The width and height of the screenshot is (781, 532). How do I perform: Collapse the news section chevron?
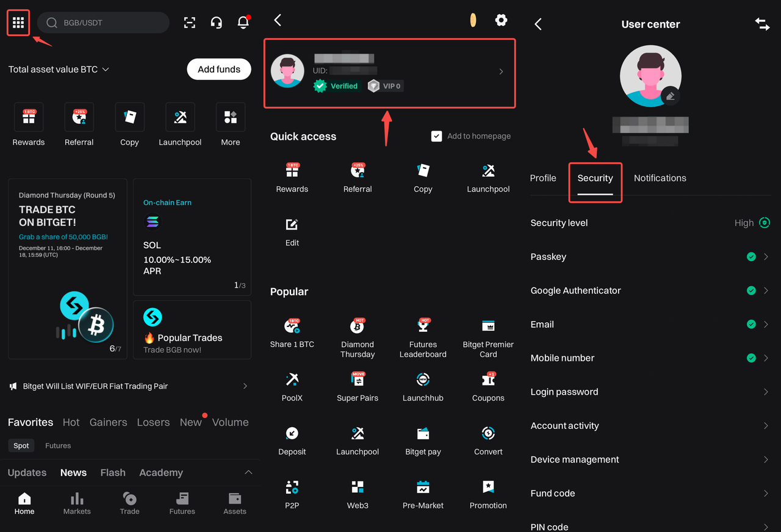pyautogui.click(x=248, y=473)
